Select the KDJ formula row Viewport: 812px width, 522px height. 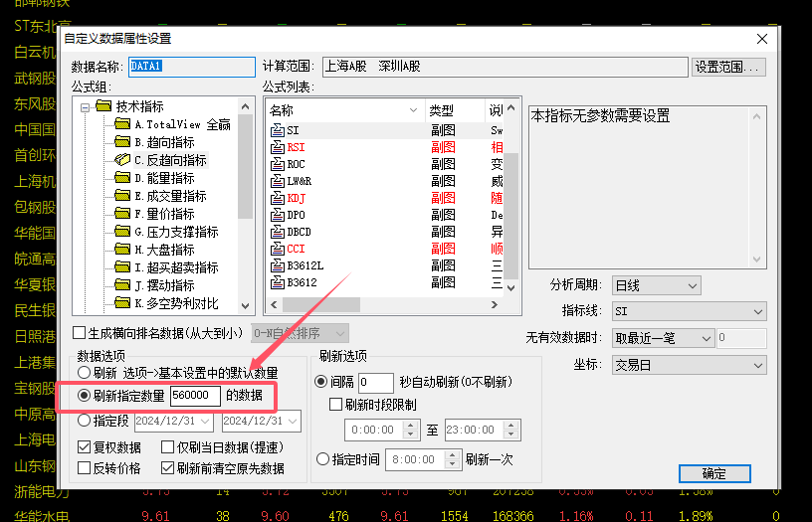(386, 198)
